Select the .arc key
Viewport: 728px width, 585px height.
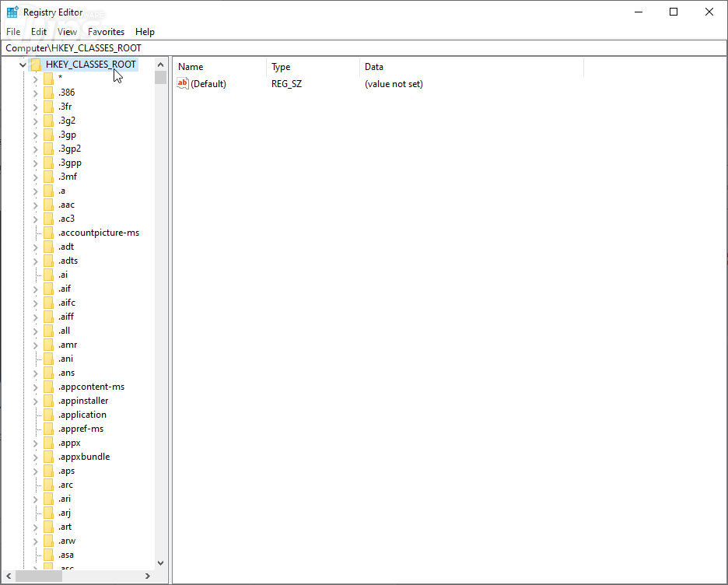pyautogui.click(x=65, y=485)
